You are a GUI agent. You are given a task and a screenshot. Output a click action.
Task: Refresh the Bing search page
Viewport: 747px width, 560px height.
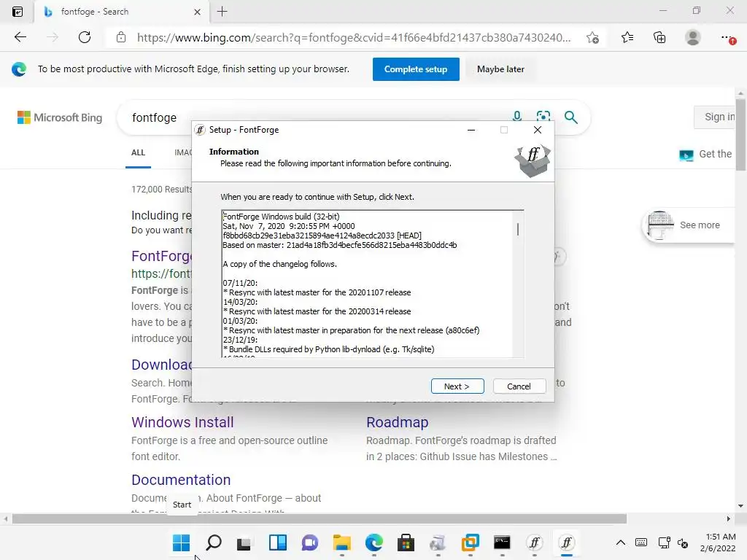(x=85, y=37)
